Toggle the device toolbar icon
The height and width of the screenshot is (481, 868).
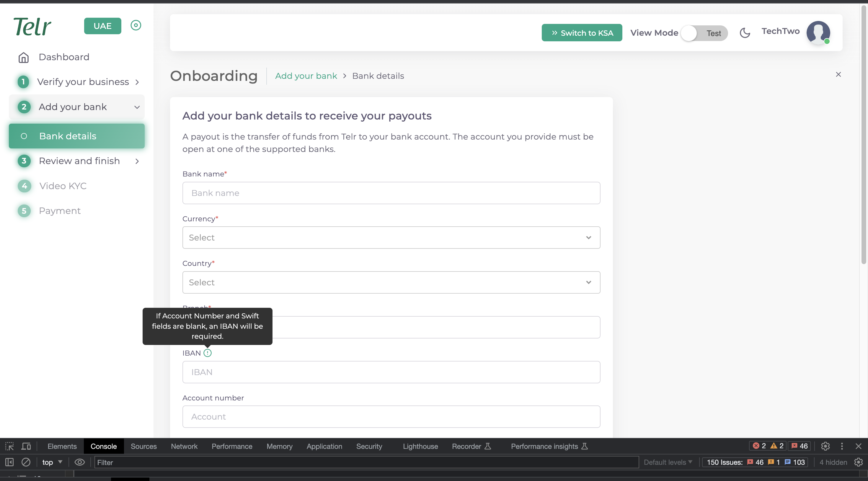tap(26, 446)
